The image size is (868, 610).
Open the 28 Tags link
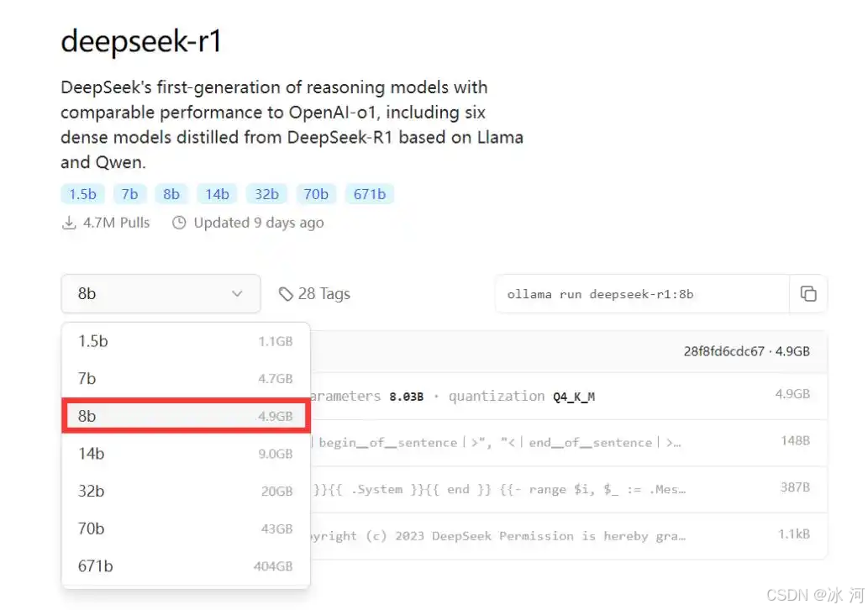324,294
